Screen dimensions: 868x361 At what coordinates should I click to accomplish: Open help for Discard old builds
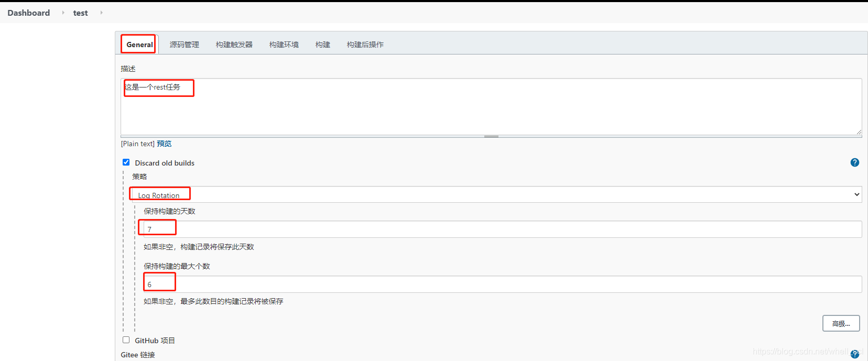click(854, 162)
